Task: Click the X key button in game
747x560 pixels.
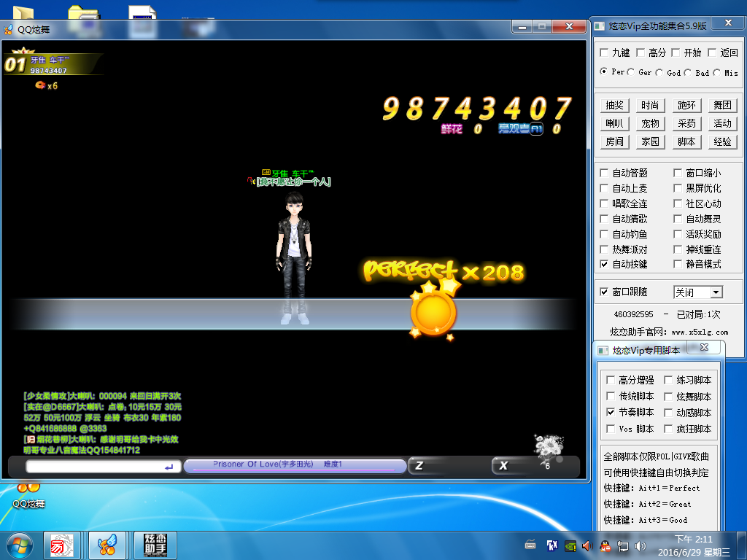Action: coord(503,466)
